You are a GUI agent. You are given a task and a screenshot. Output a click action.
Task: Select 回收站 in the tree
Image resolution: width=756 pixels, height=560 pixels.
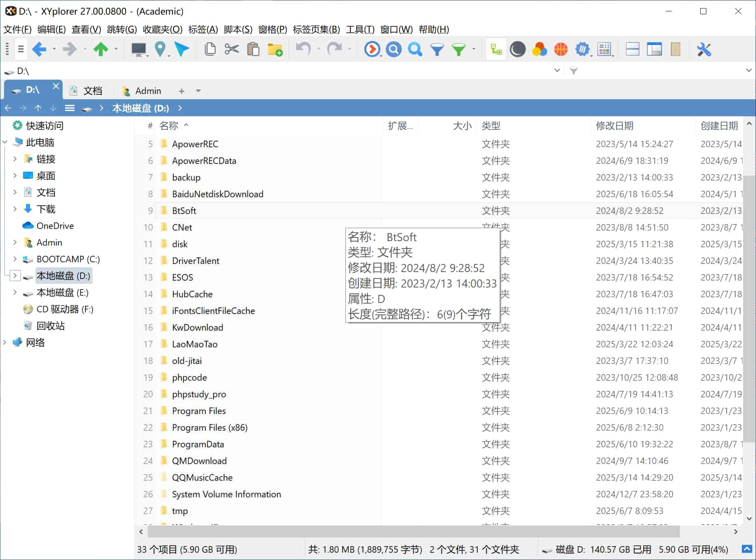pyautogui.click(x=50, y=325)
